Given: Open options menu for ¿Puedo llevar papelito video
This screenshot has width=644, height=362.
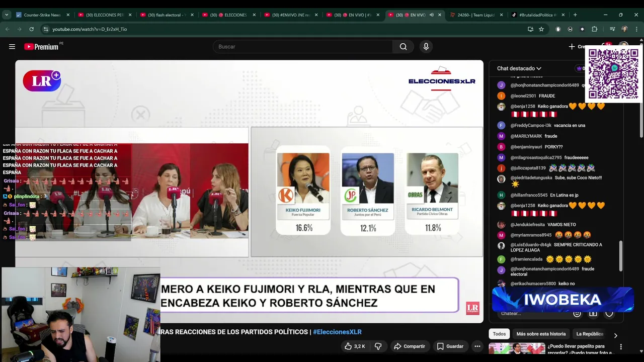Looking at the screenshot, I should (621, 347).
